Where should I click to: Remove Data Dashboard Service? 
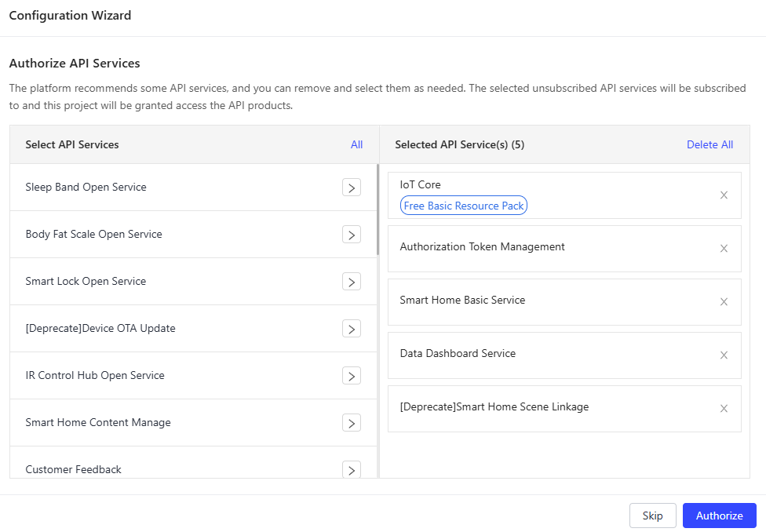pyautogui.click(x=724, y=355)
